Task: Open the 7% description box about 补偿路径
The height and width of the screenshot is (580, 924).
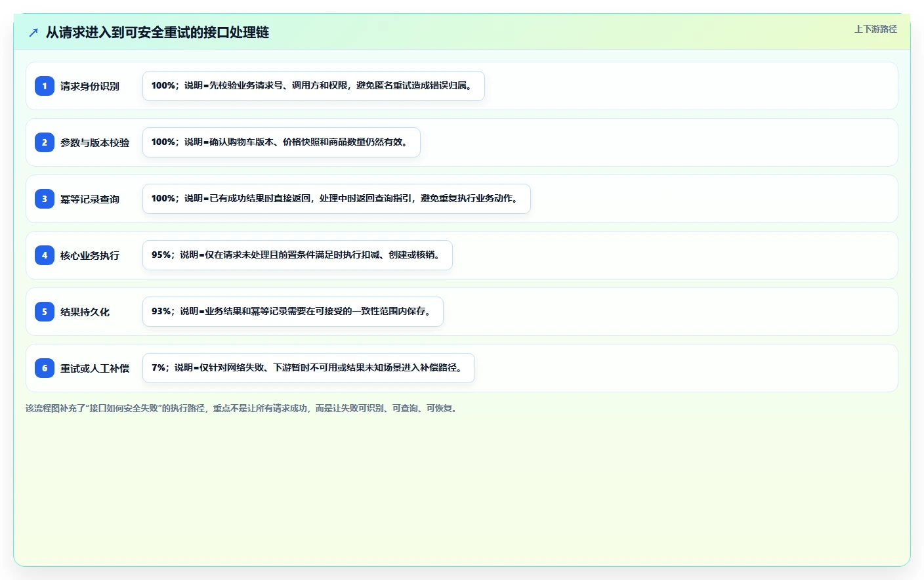Action: click(x=308, y=368)
